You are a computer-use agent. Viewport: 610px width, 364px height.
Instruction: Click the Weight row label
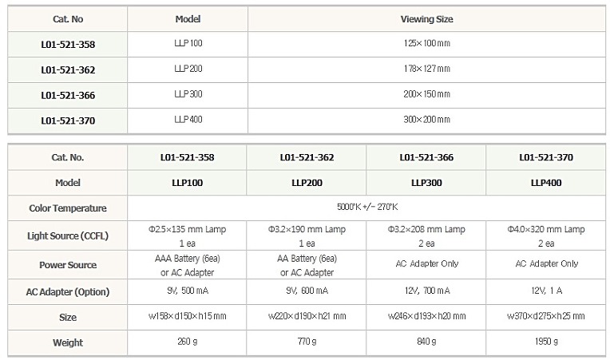click(68, 342)
